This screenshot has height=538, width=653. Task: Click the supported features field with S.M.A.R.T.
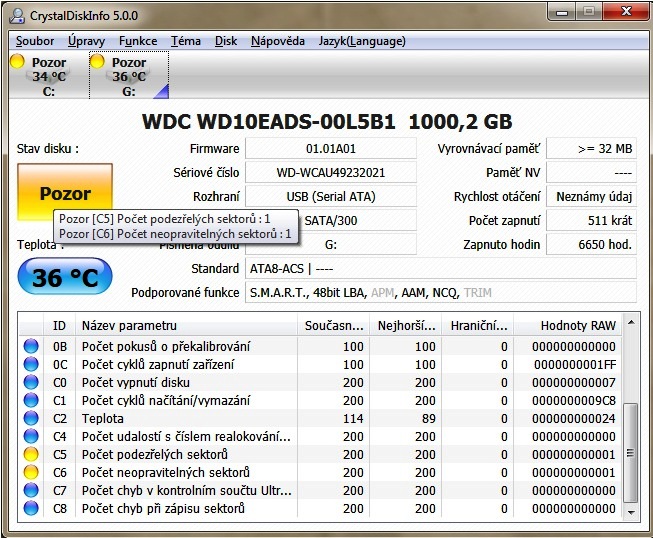(441, 293)
